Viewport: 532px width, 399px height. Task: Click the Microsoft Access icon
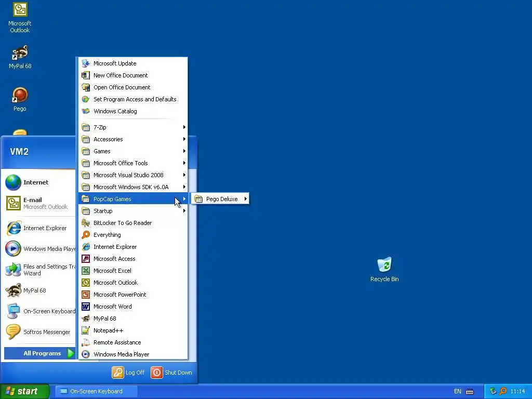point(86,259)
